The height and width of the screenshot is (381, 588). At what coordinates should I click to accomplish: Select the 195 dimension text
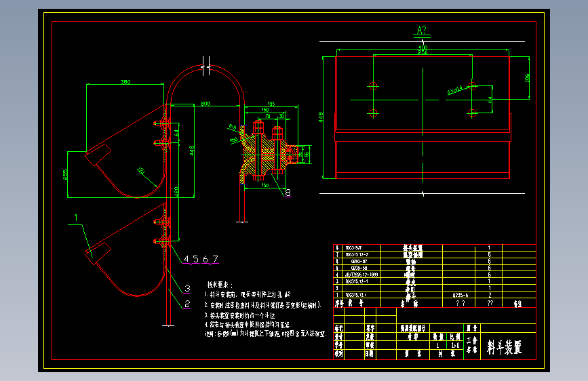(271, 104)
